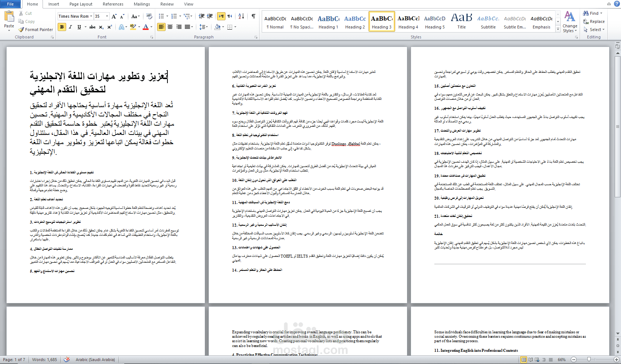Click the Cut scissors icon

pos(21,13)
